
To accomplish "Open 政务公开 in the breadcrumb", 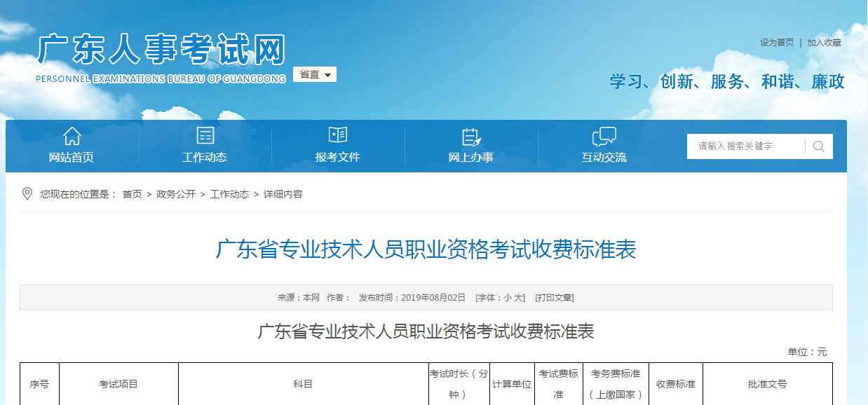I will [x=176, y=194].
